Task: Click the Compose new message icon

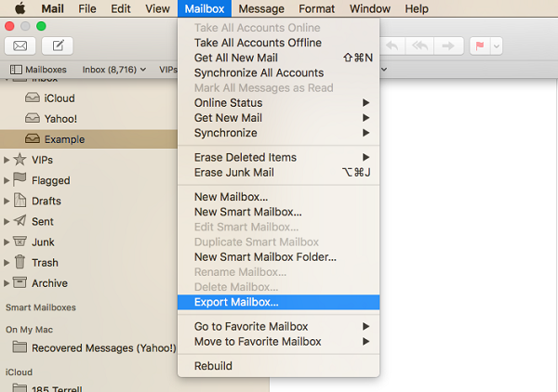Action: click(57, 46)
